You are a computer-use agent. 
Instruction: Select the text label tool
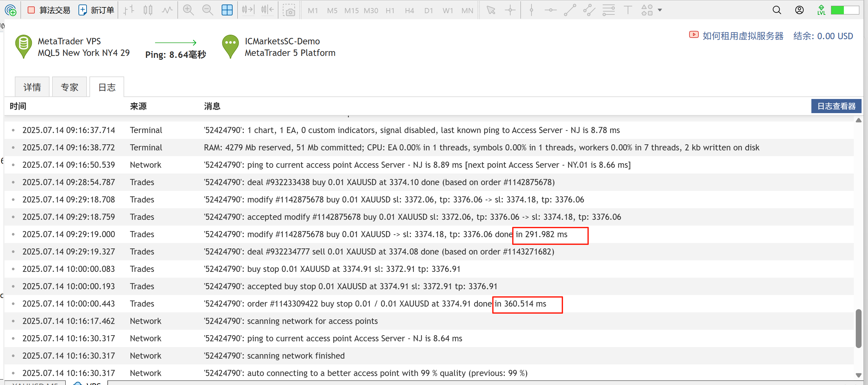pos(627,10)
